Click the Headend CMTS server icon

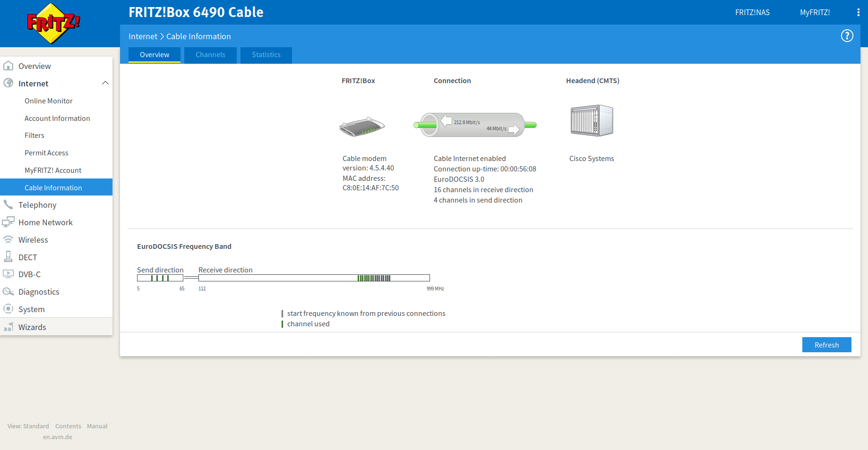592,120
